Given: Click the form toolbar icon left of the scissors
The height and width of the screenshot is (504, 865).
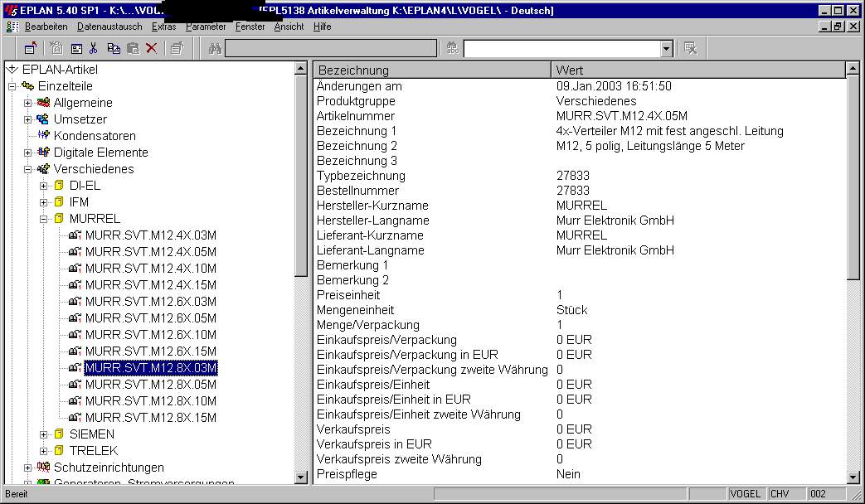Looking at the screenshot, I should point(76,49).
